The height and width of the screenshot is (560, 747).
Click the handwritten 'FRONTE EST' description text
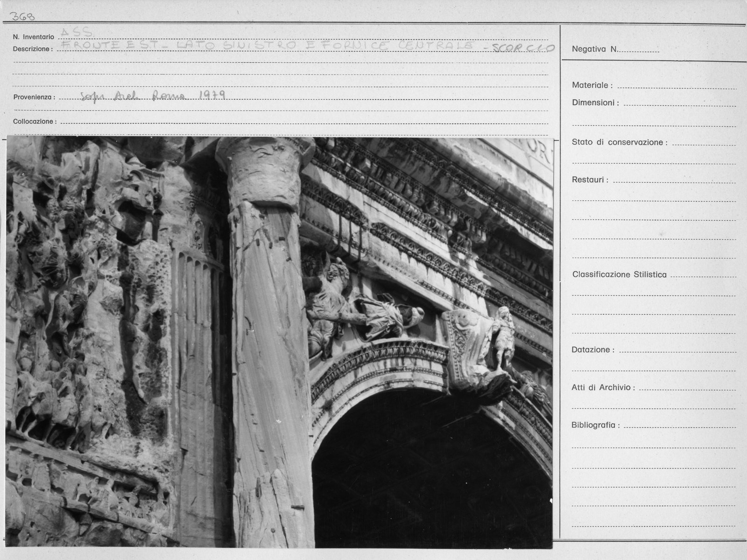point(110,45)
